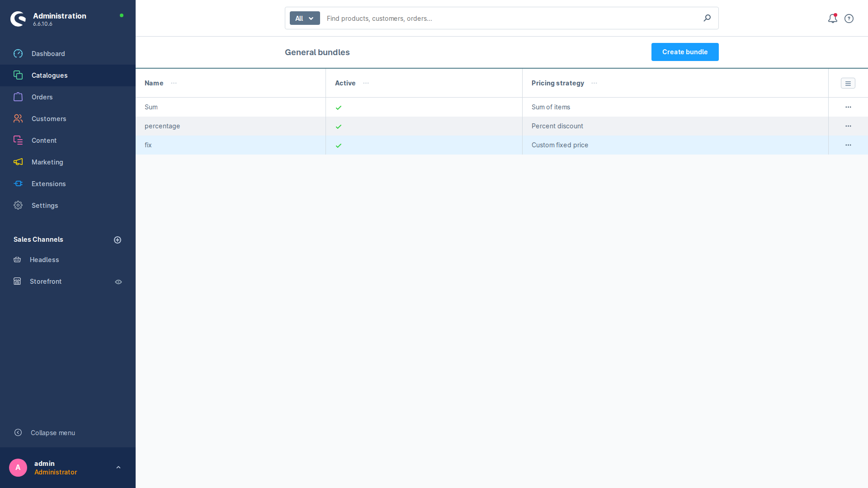
Task: Open the help circle icon
Action: click(849, 19)
